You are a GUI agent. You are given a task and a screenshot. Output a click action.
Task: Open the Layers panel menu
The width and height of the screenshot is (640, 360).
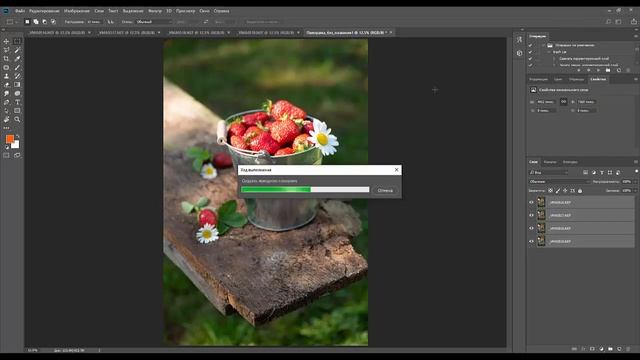coord(636,162)
